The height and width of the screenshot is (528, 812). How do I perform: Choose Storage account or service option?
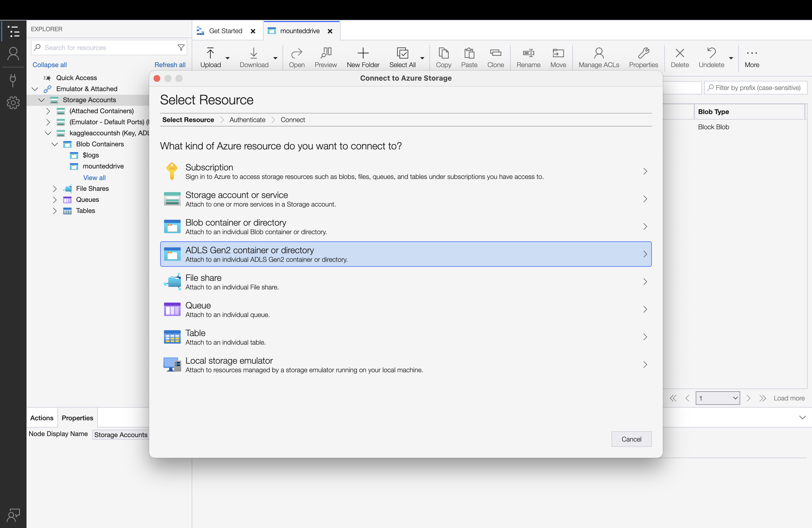point(406,199)
